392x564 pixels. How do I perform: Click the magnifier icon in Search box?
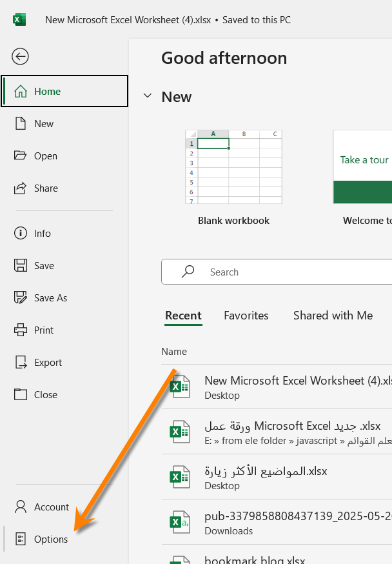188,272
